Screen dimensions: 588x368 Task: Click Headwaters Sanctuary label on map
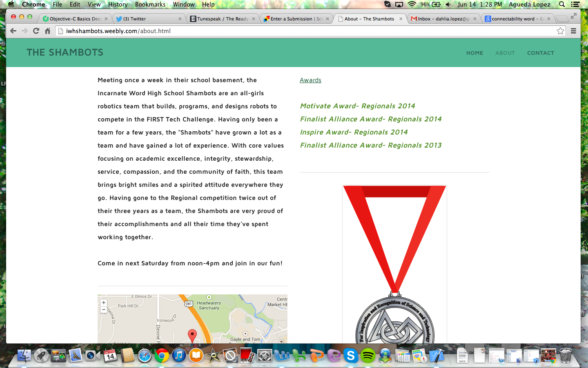point(209,305)
